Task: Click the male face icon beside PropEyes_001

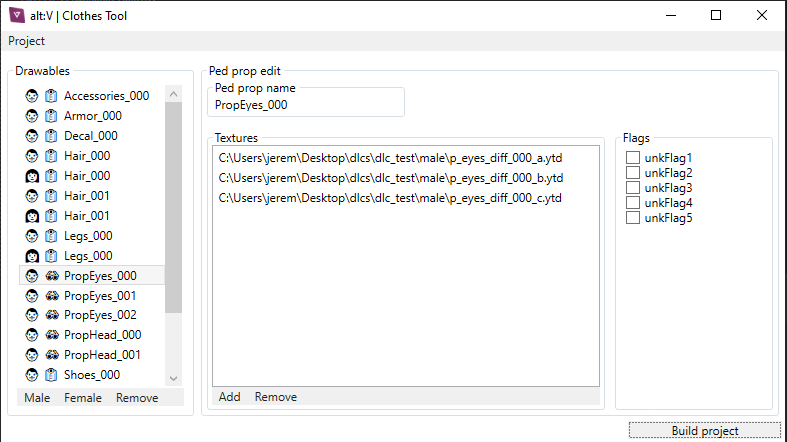Action: pyautogui.click(x=32, y=296)
